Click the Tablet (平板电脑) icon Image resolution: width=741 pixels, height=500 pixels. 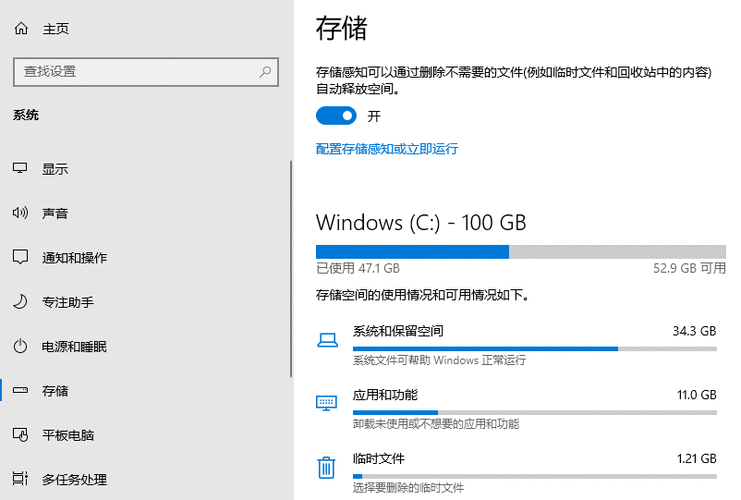[20, 434]
